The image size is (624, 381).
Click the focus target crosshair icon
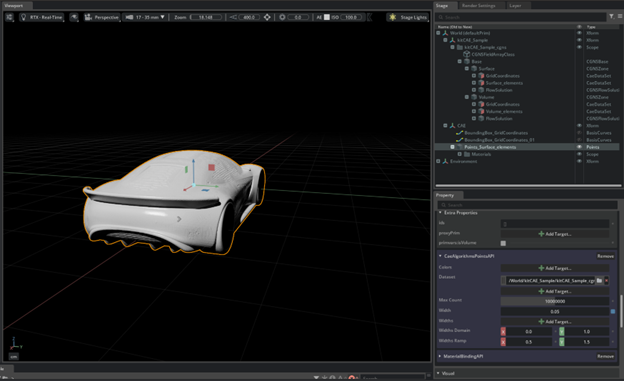point(267,17)
